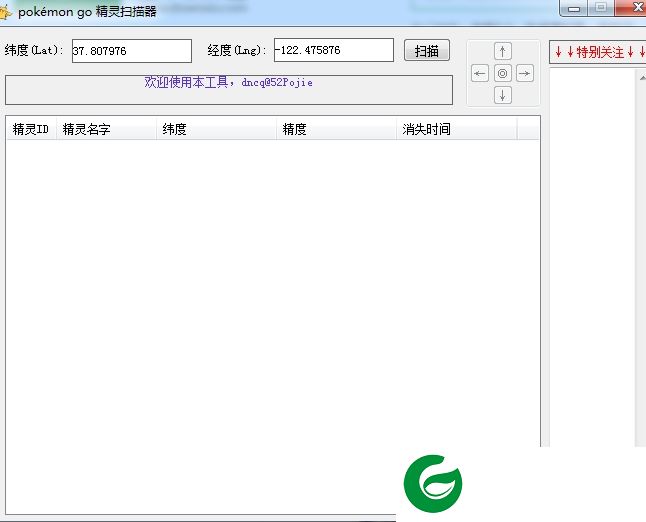Sort by the 消失时间 column header

coord(456,129)
